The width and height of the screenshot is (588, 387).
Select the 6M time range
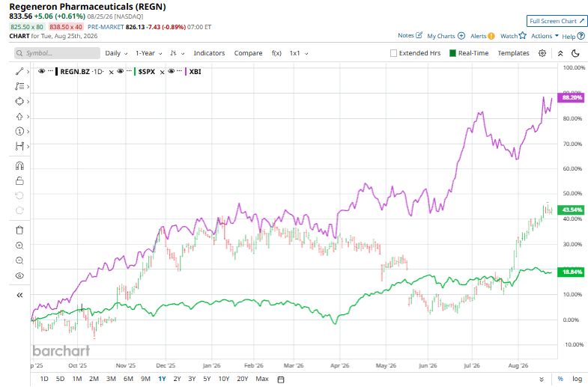point(128,379)
